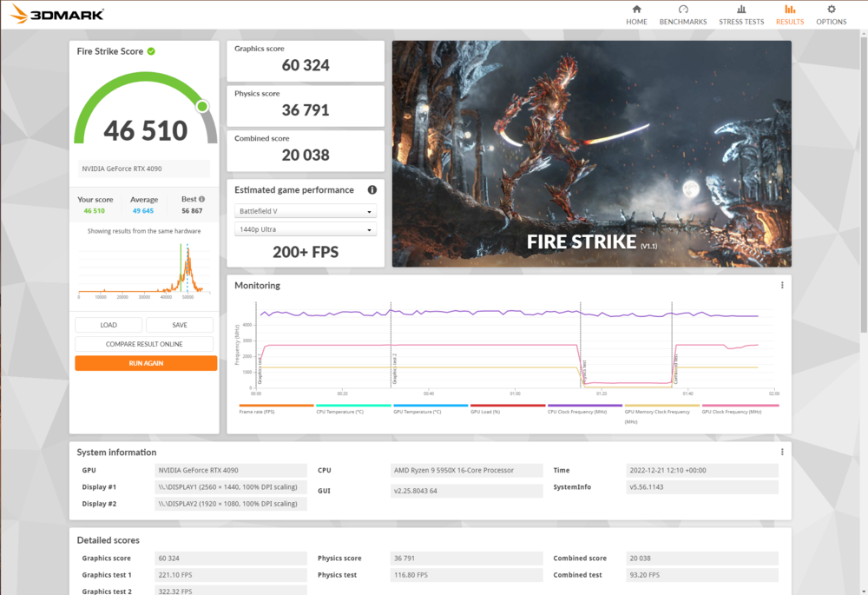Click the Graphics test 2 value 322.32 FPS

tap(230, 591)
